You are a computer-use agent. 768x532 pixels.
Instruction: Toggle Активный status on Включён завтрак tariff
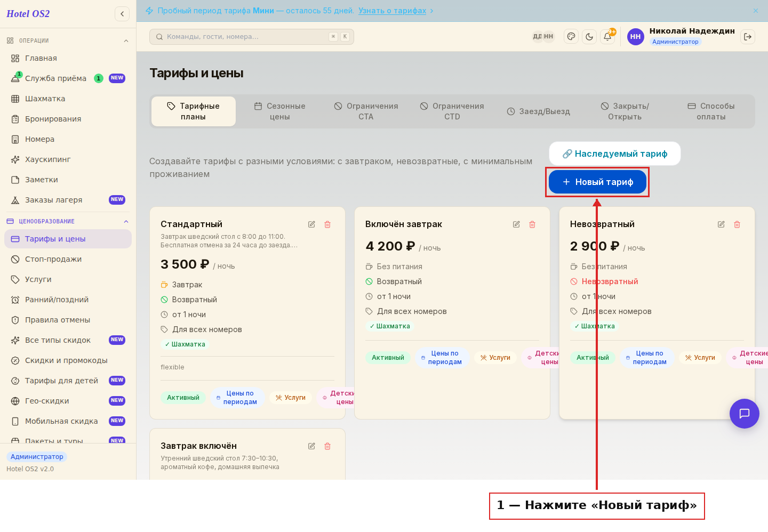(388, 358)
